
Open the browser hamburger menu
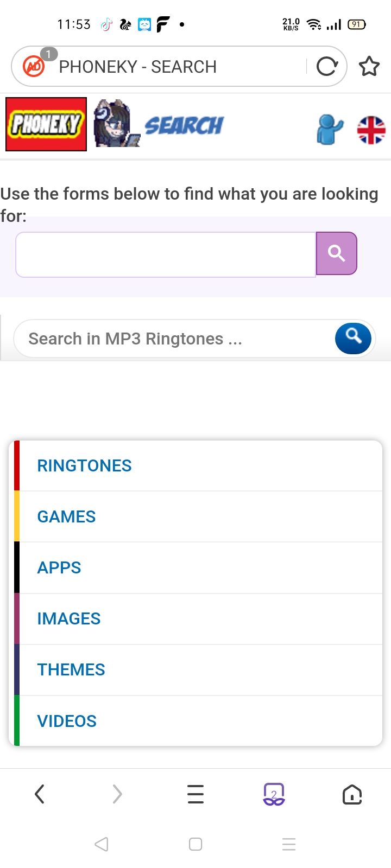[x=195, y=795]
